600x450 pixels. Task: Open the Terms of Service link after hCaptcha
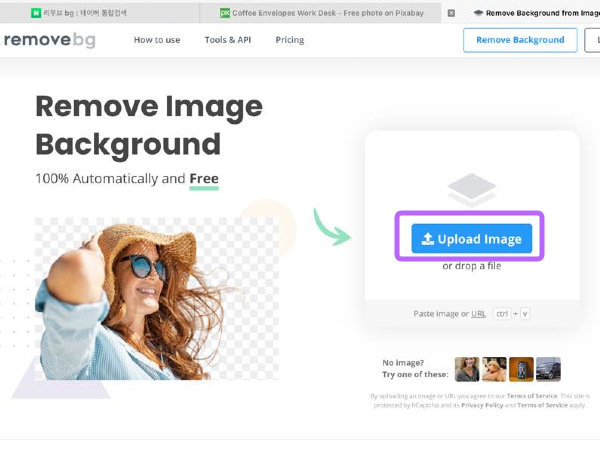542,405
